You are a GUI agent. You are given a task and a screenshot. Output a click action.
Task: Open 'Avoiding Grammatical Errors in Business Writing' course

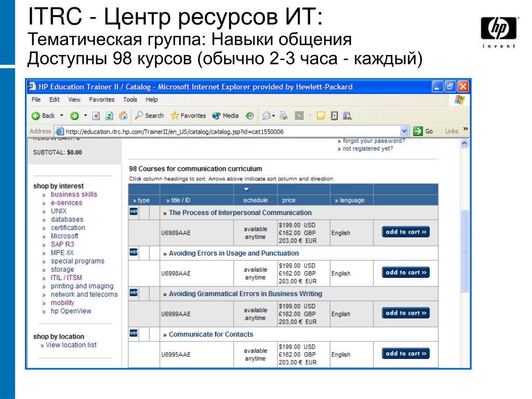pyautogui.click(x=246, y=294)
